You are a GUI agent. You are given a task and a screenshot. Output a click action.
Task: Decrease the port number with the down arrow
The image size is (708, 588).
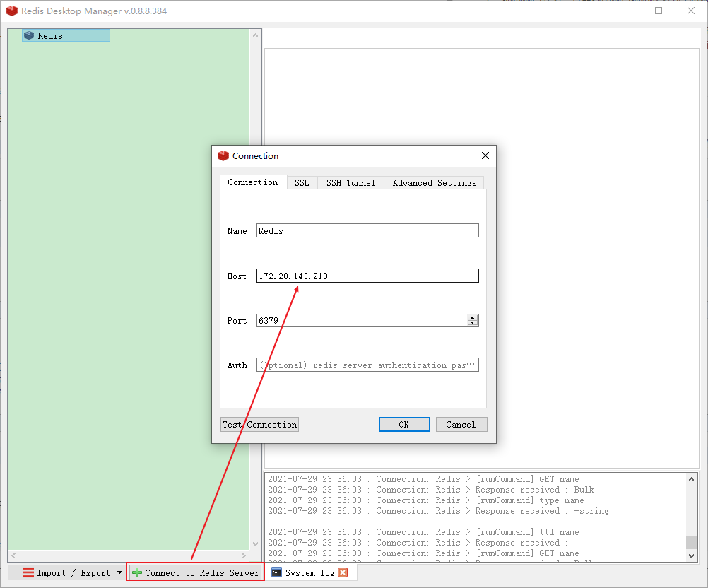click(473, 323)
